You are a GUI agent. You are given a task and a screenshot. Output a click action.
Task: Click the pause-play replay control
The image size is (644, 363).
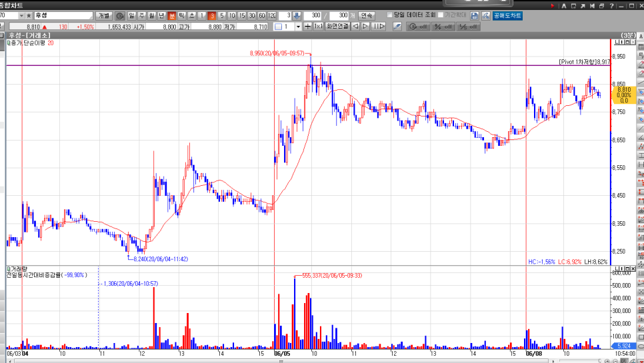coord(379,27)
